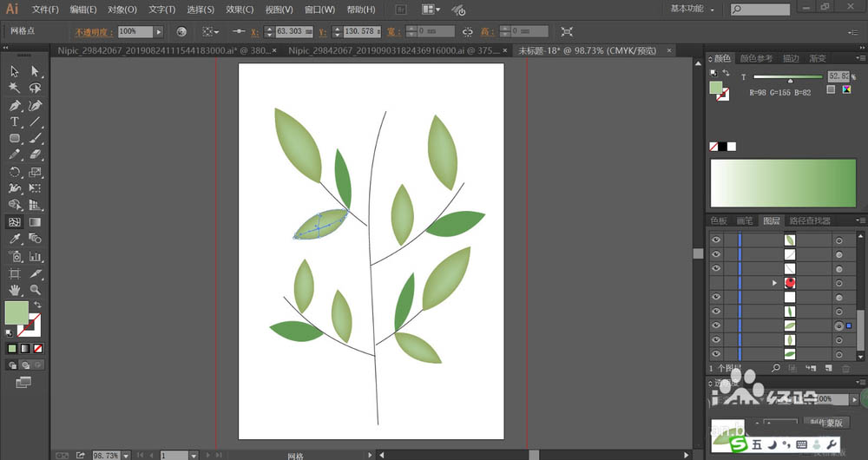Open the Color panel flyout menu

[860, 58]
